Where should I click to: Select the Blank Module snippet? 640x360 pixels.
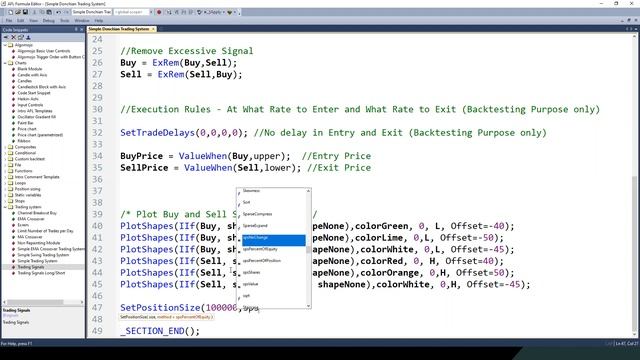pyautogui.click(x=30, y=69)
